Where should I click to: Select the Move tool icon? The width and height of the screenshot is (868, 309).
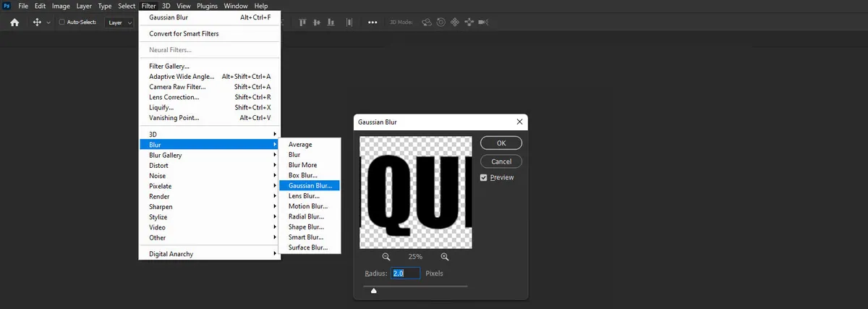pyautogui.click(x=38, y=22)
